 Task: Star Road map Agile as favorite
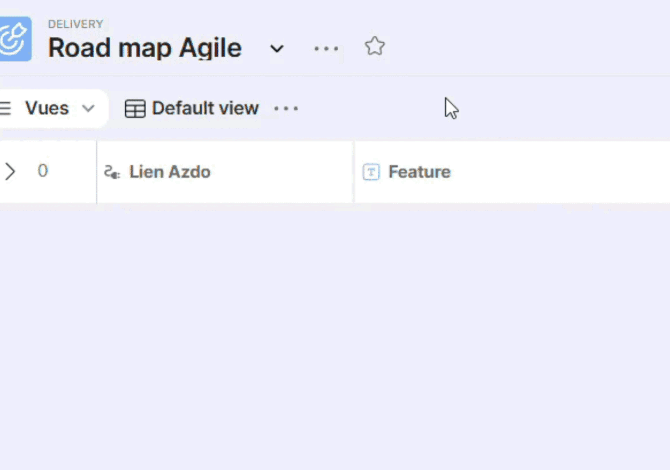click(374, 46)
